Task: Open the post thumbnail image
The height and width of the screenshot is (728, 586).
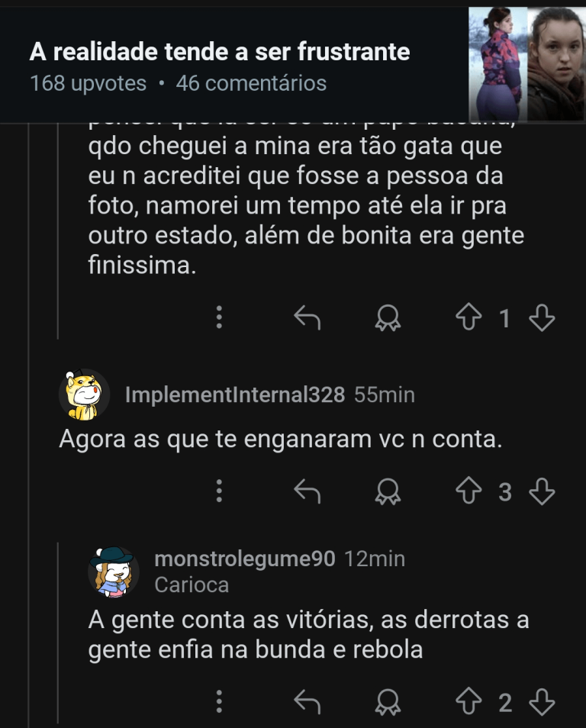Action: [x=526, y=64]
